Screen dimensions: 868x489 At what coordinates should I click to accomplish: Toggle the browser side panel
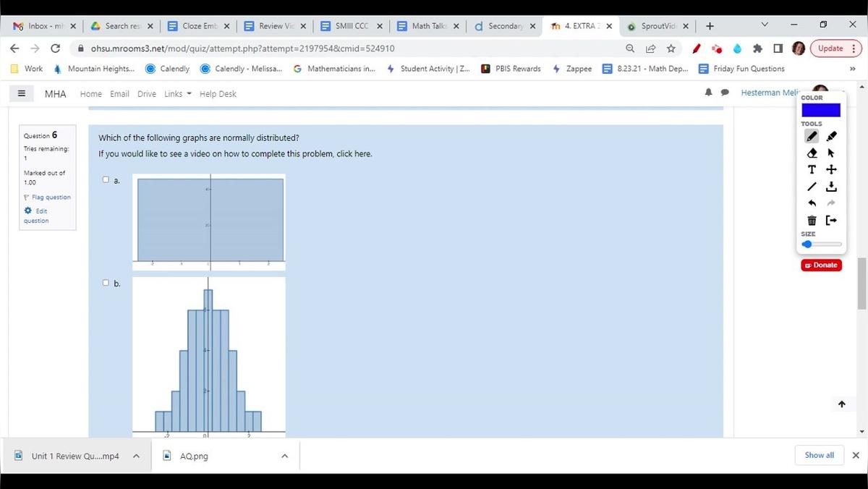pyautogui.click(x=778, y=48)
